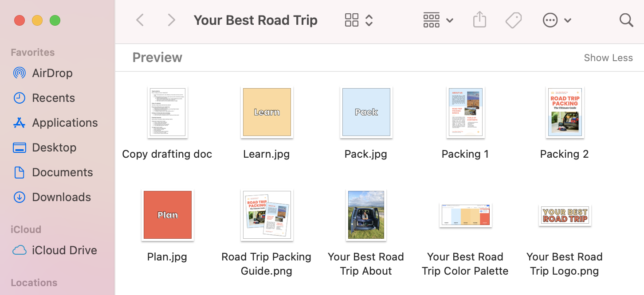Select Recents in the Favorites sidebar
The height and width of the screenshot is (295, 644).
[x=53, y=98]
